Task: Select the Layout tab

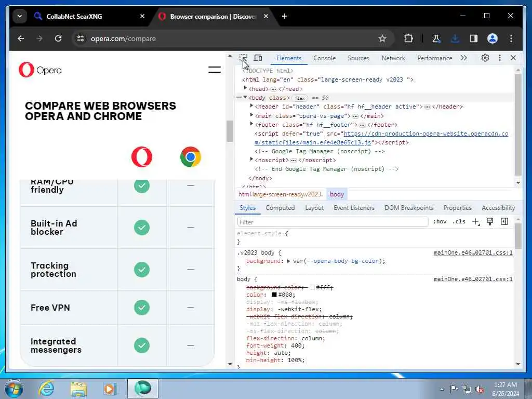Action: (314, 208)
